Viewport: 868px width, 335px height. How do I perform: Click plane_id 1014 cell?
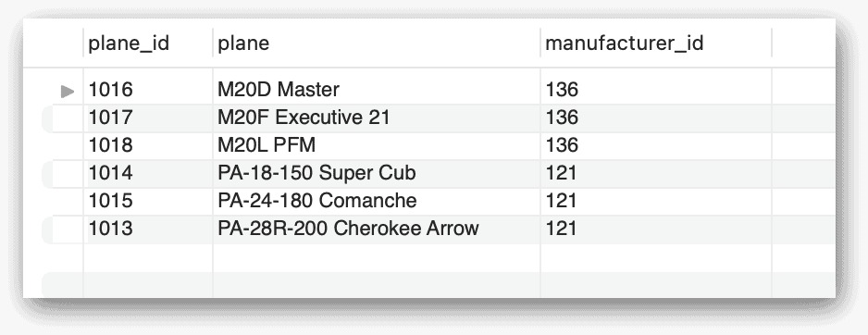[148, 174]
